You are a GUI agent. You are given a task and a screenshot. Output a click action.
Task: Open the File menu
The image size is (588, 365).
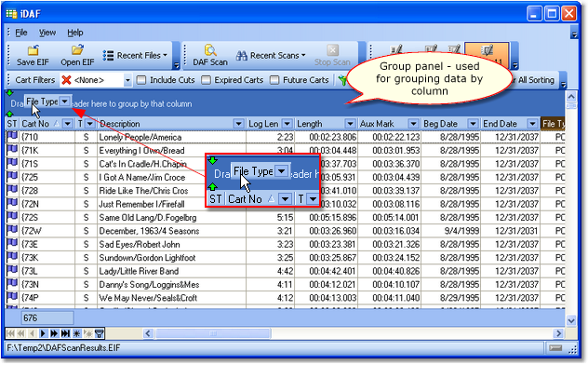tap(21, 33)
